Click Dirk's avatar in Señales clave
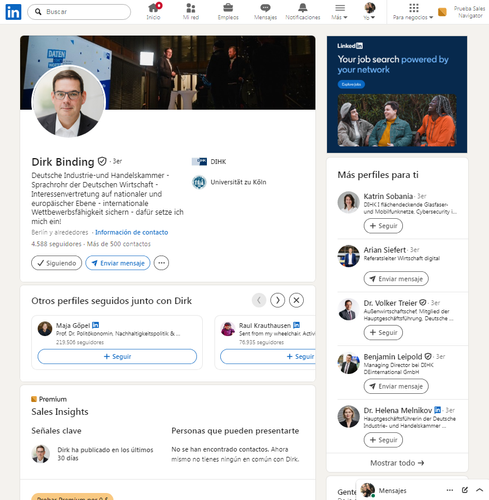Screen dimensions: 489x500 coord(41,454)
